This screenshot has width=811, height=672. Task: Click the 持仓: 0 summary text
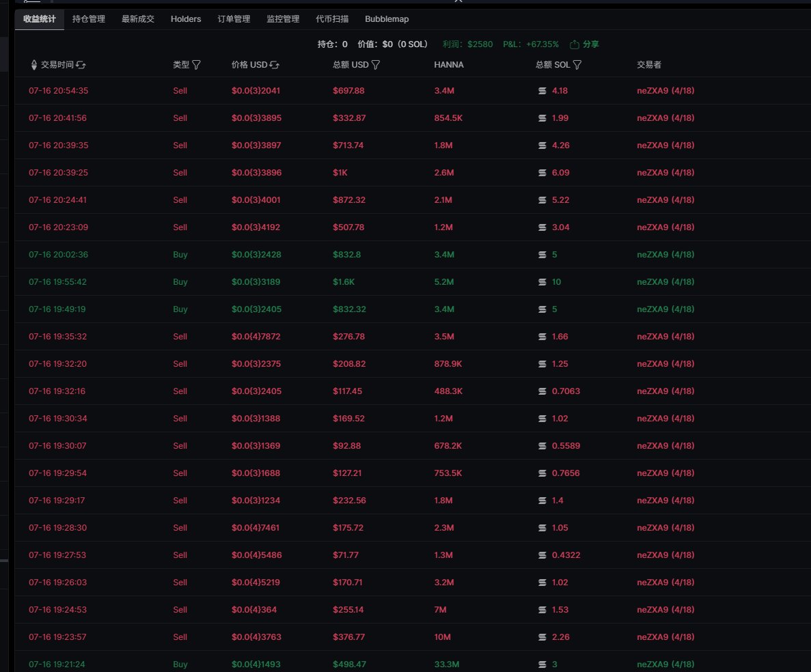coord(333,44)
